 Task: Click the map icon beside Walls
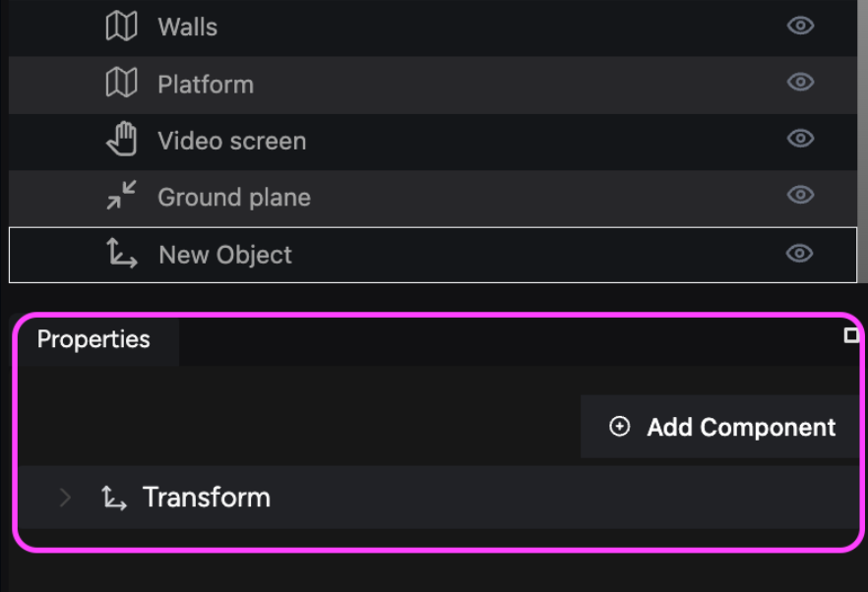click(x=121, y=26)
